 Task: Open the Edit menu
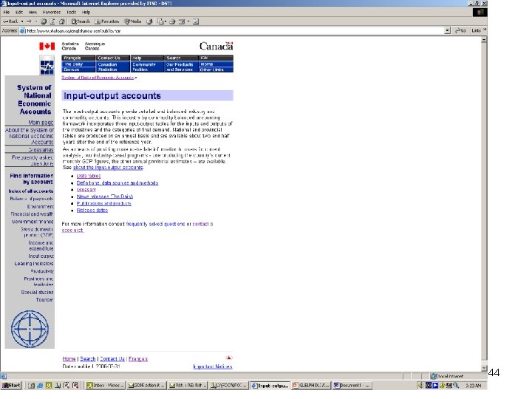19,13
